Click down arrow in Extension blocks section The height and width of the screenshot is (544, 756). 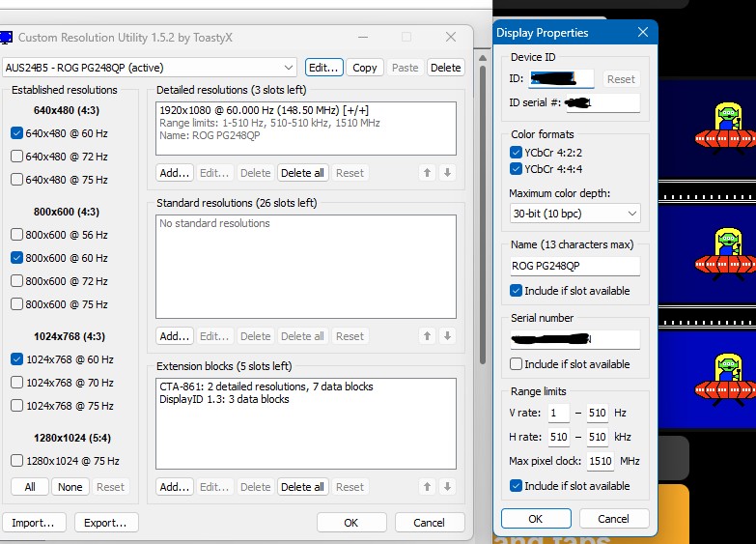tap(446, 487)
